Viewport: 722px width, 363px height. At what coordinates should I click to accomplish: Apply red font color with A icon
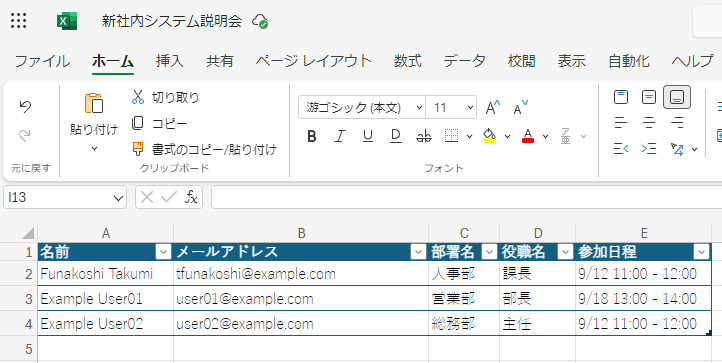click(x=528, y=136)
